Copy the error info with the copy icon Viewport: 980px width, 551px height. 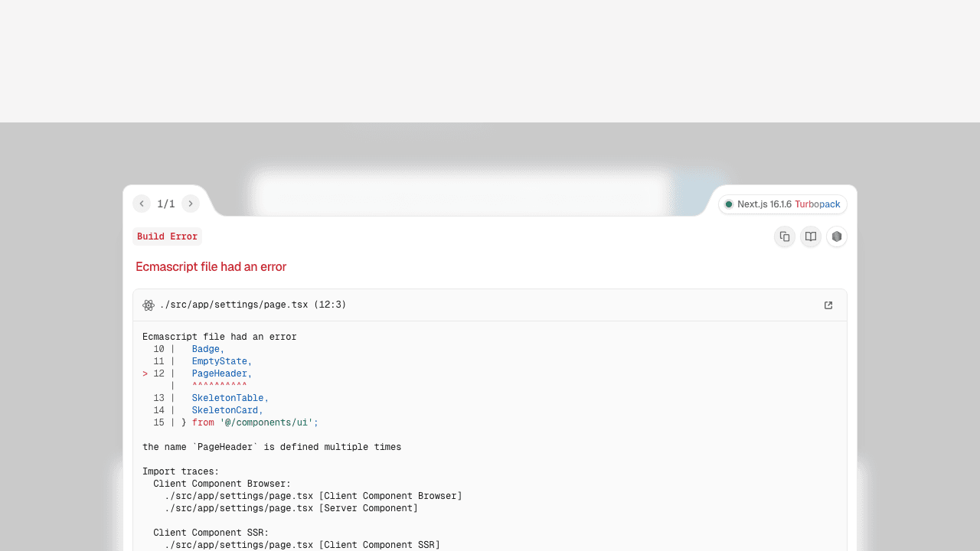click(x=785, y=236)
